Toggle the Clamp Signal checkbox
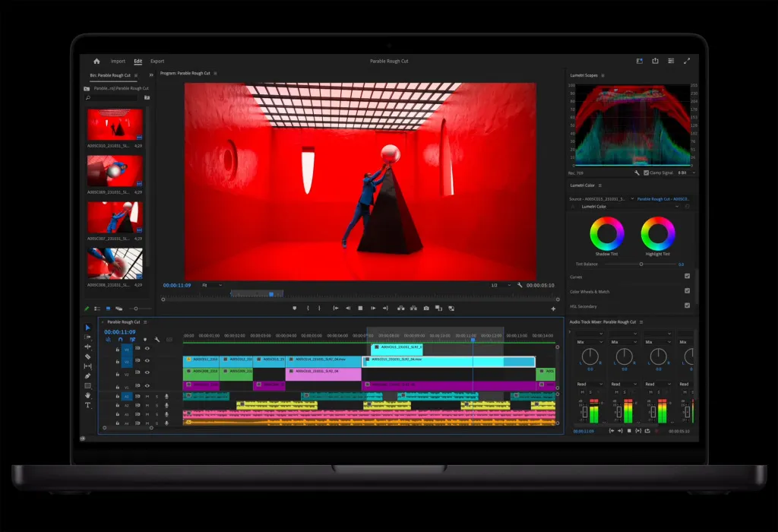The image size is (778, 532). pos(646,173)
